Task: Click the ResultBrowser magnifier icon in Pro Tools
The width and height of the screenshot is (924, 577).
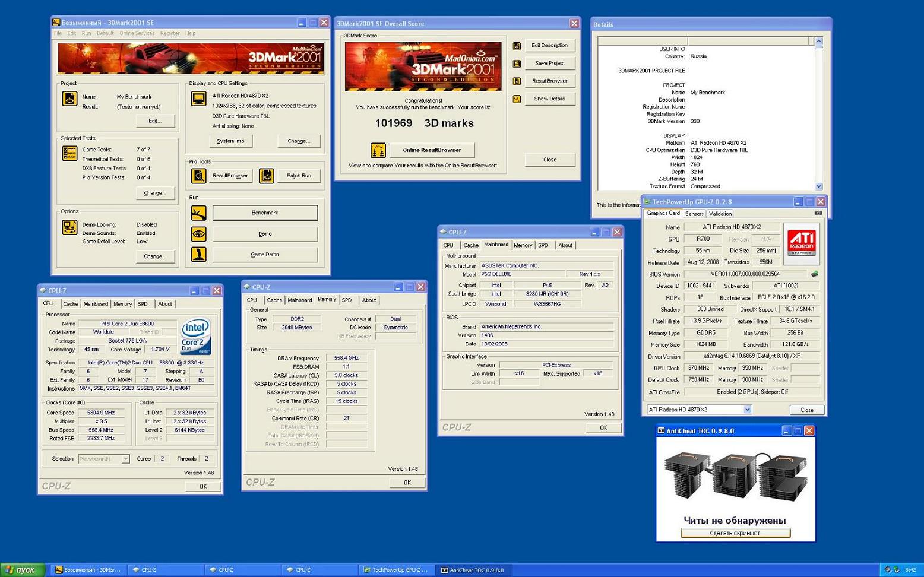Action: (x=198, y=176)
